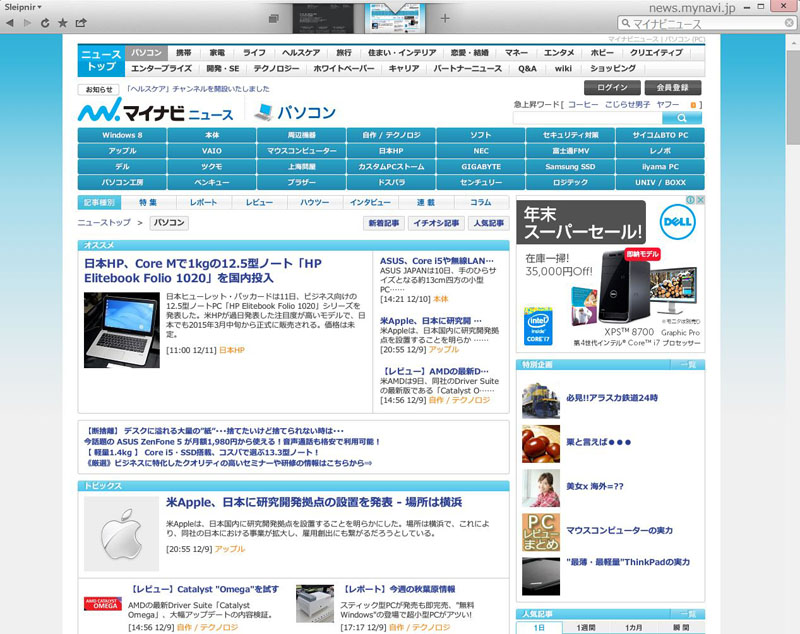
Task: Open the ニューストップ navigation block
Action: pyautogui.click(x=101, y=60)
